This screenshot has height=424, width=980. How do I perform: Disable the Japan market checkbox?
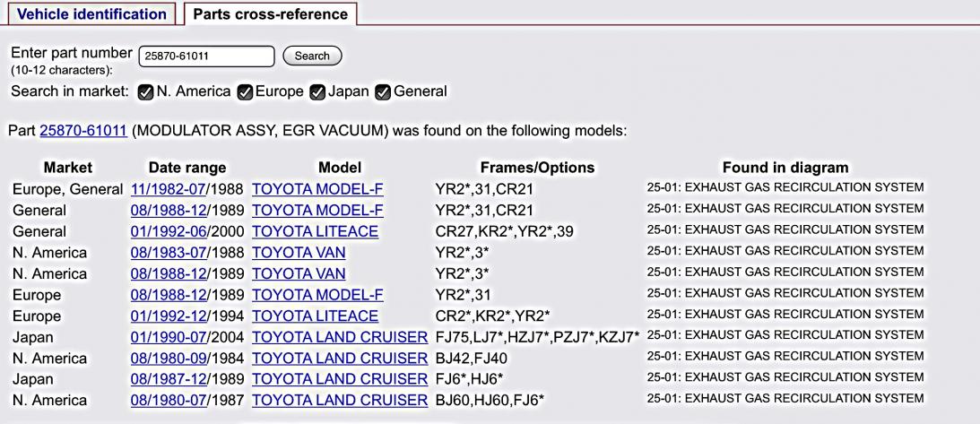(317, 91)
